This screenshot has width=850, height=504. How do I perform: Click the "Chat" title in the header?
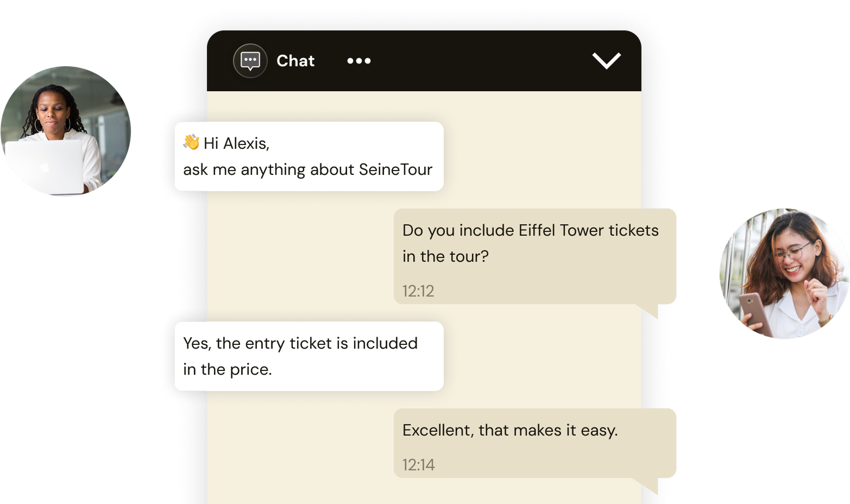(x=295, y=61)
